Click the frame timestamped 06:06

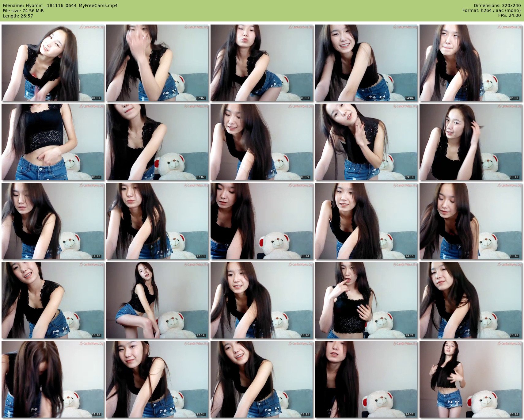tap(53, 142)
